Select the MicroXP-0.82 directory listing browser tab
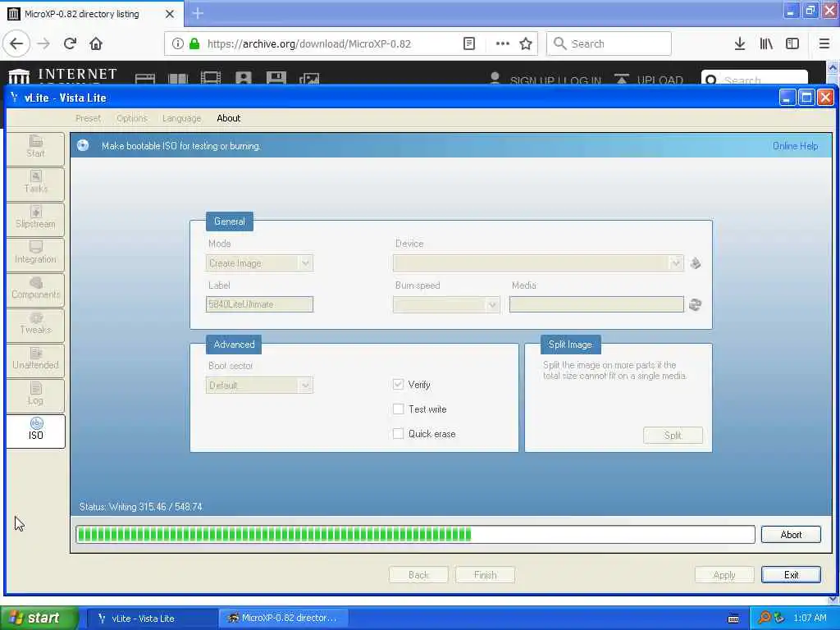Screen dimensions: 840x630 pos(92,13)
